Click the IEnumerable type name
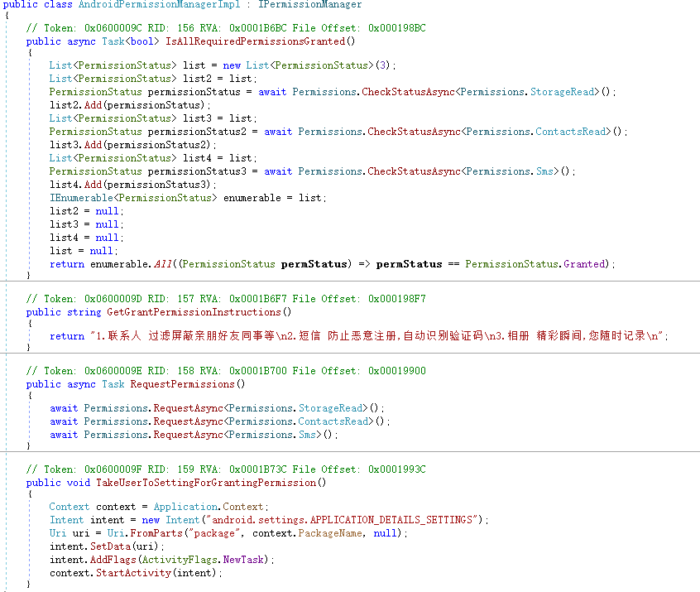The width and height of the screenshot is (700, 592). (81, 198)
